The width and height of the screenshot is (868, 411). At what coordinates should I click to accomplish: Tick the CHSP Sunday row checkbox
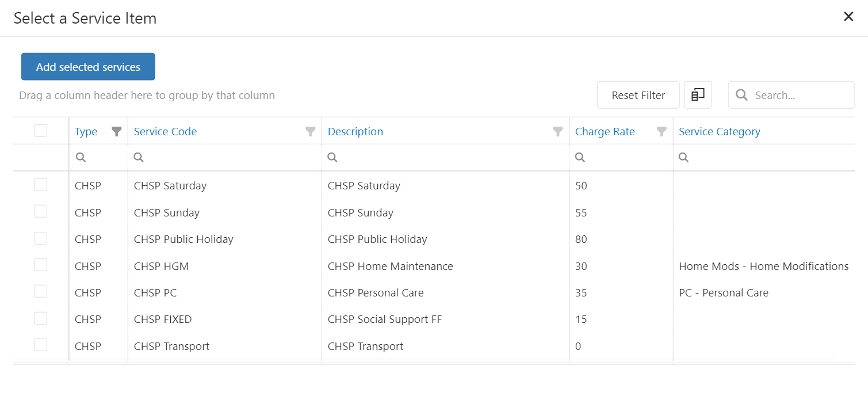pyautogui.click(x=41, y=211)
